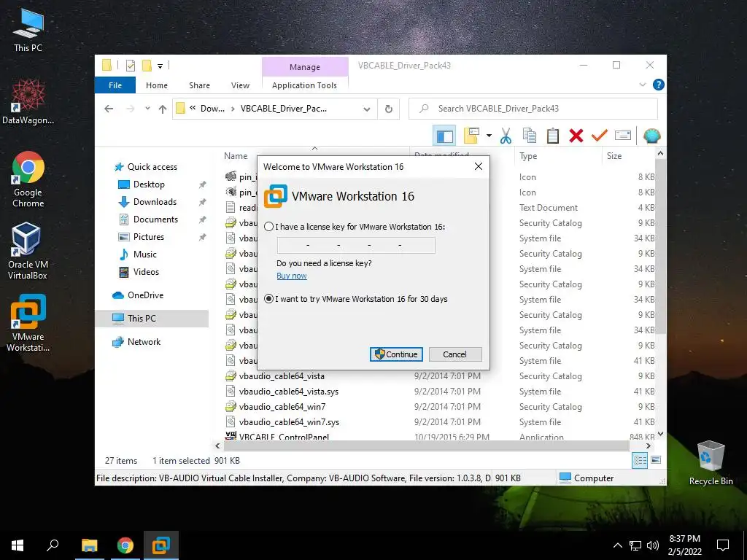
Task: Click Cancel in the VMware dialog
Action: (x=455, y=354)
